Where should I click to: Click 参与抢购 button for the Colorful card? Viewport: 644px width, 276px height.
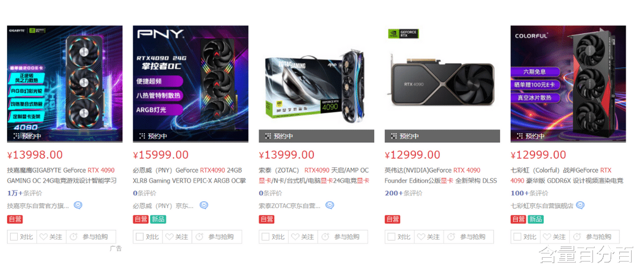coord(594,237)
